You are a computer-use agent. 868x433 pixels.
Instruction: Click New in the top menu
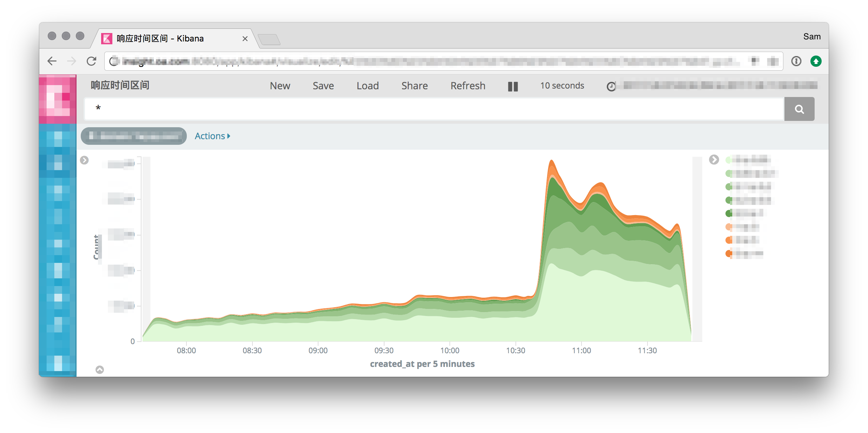point(280,86)
